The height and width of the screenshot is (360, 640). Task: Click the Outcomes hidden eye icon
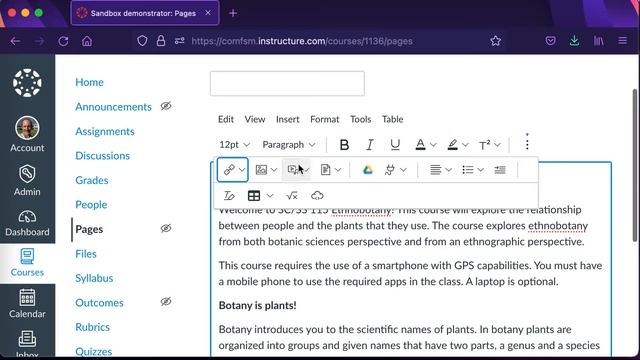[166, 302]
